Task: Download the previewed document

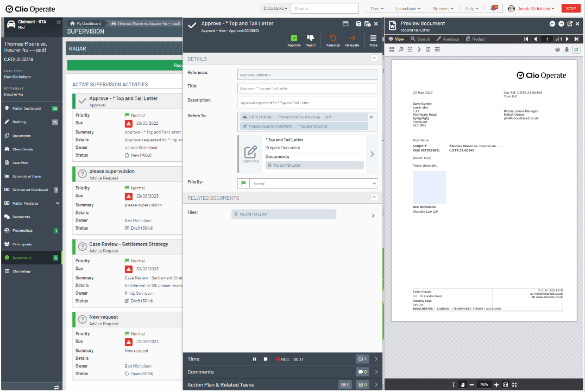Action: (567, 49)
